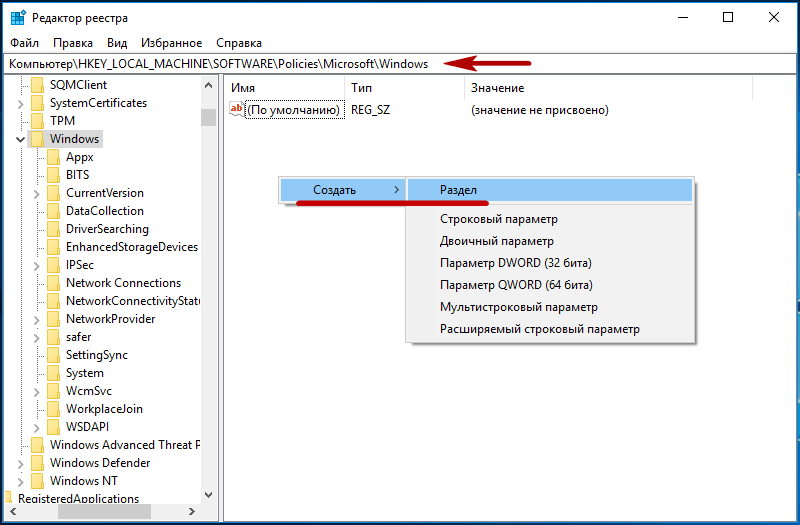Viewport: 800px width, 525px height.
Task: Select the IPSec tree item
Action: pos(80,265)
